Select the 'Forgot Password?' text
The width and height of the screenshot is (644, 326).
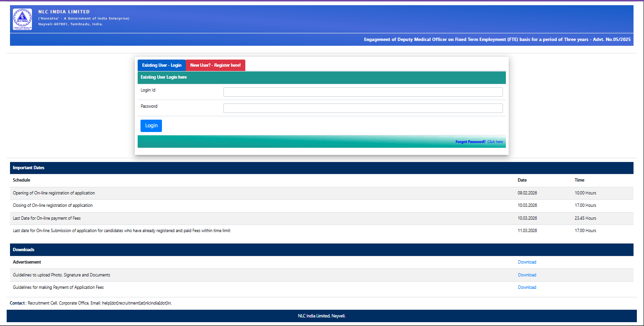coord(470,142)
